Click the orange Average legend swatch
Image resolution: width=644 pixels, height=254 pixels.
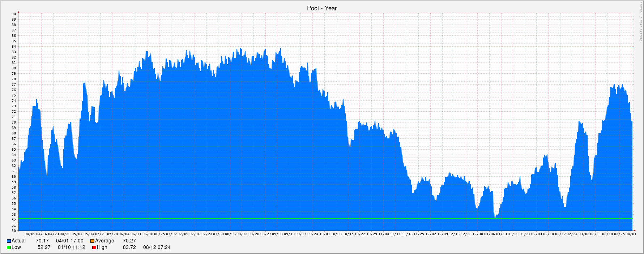(92, 241)
